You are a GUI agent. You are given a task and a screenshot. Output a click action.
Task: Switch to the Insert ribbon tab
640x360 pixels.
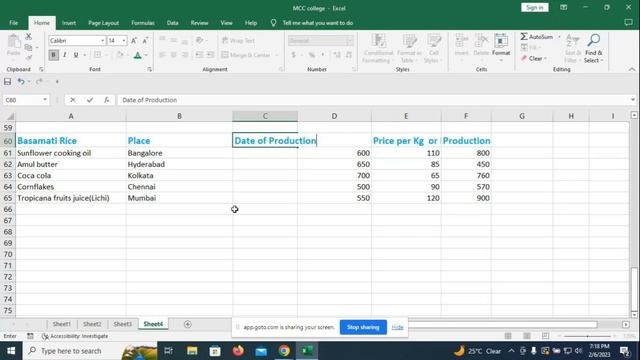pos(69,23)
